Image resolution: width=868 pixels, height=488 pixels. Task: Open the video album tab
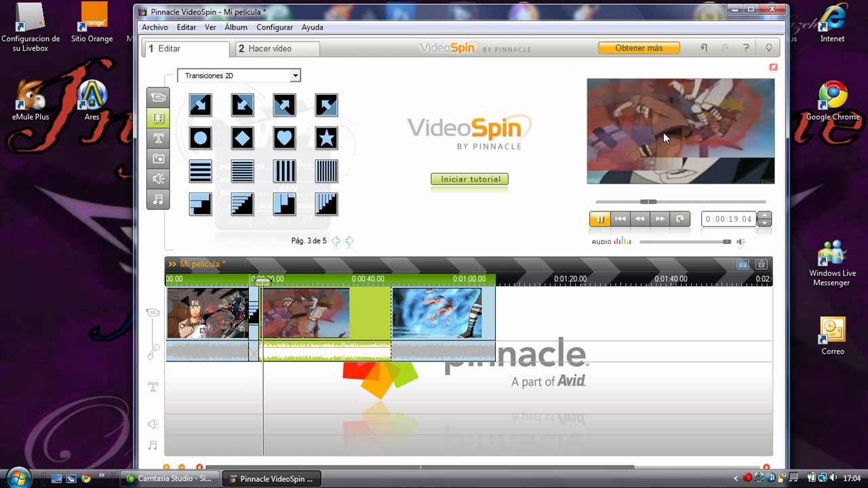pos(158,97)
